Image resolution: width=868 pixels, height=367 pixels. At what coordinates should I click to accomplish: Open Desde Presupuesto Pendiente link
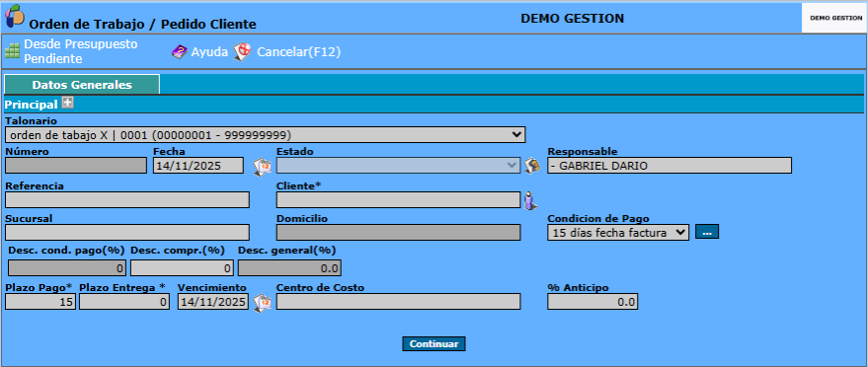80,51
